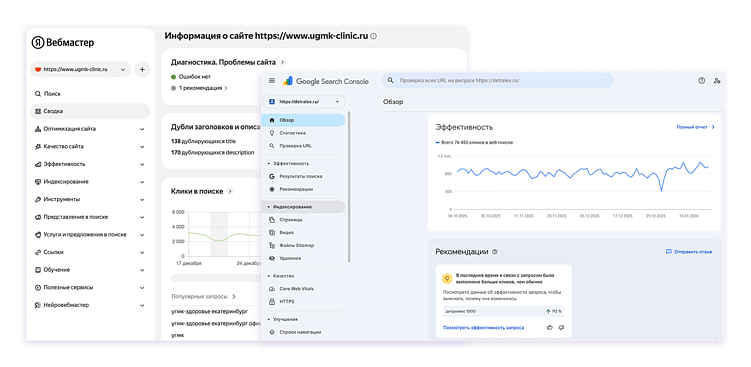
Task: Open Клики в поиске arrow
Action: coord(230,192)
